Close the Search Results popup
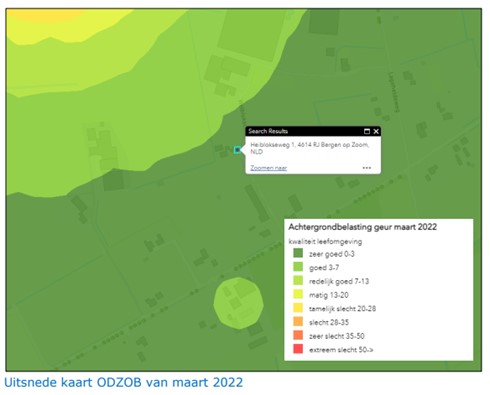 (376, 131)
